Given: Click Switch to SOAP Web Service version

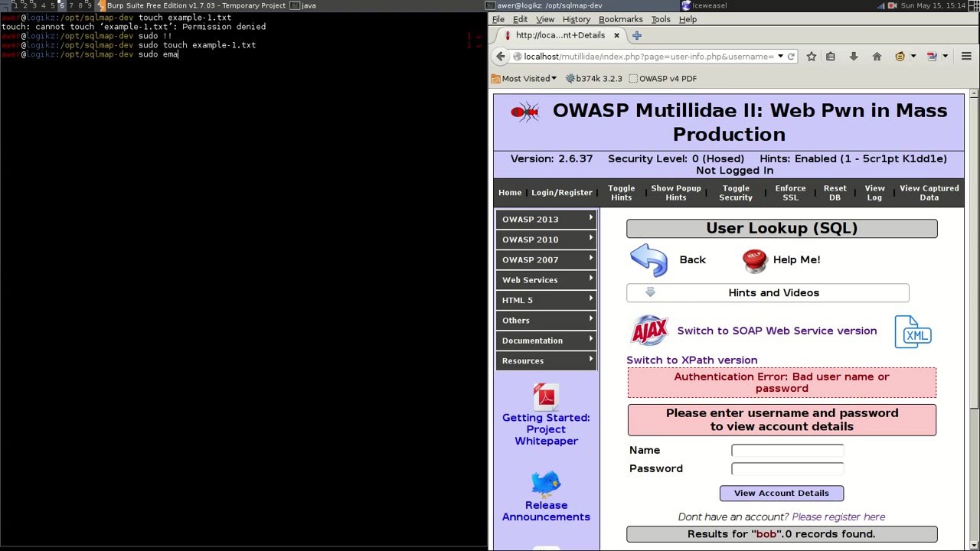Looking at the screenshot, I should (x=777, y=331).
